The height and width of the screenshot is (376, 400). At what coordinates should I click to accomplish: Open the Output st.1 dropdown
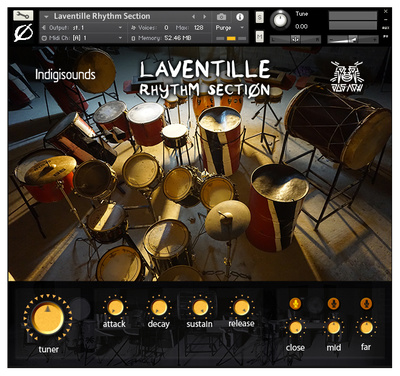click(83, 28)
